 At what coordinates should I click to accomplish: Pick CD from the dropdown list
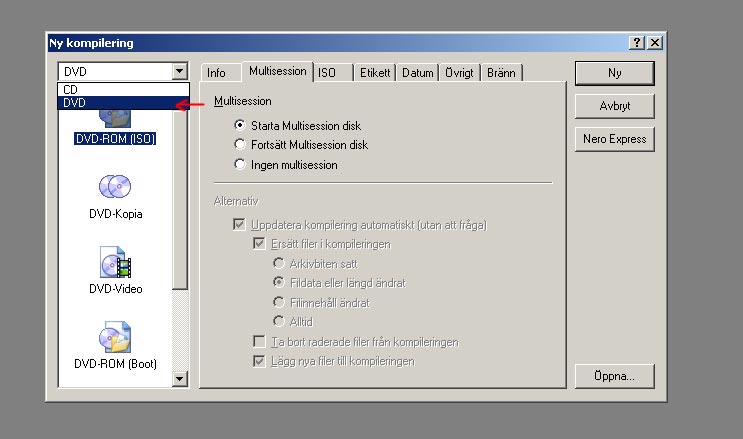[123, 89]
